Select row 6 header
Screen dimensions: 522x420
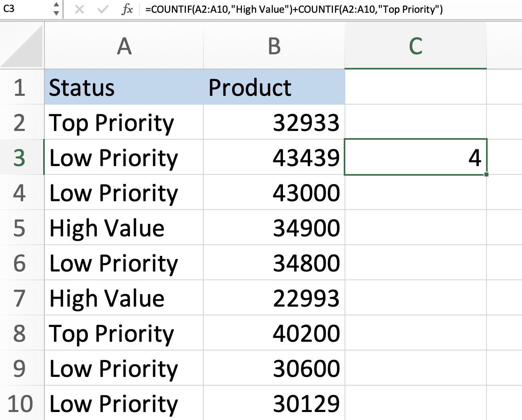pos(22,263)
